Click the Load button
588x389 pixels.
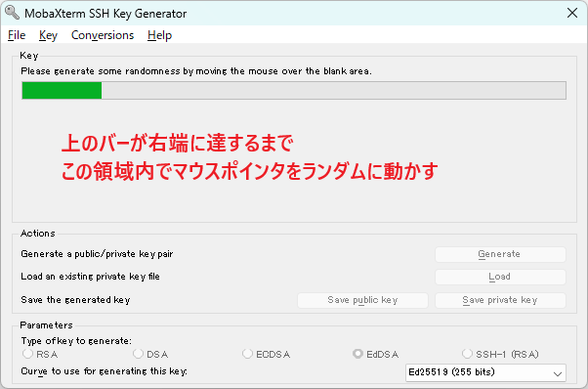500,277
